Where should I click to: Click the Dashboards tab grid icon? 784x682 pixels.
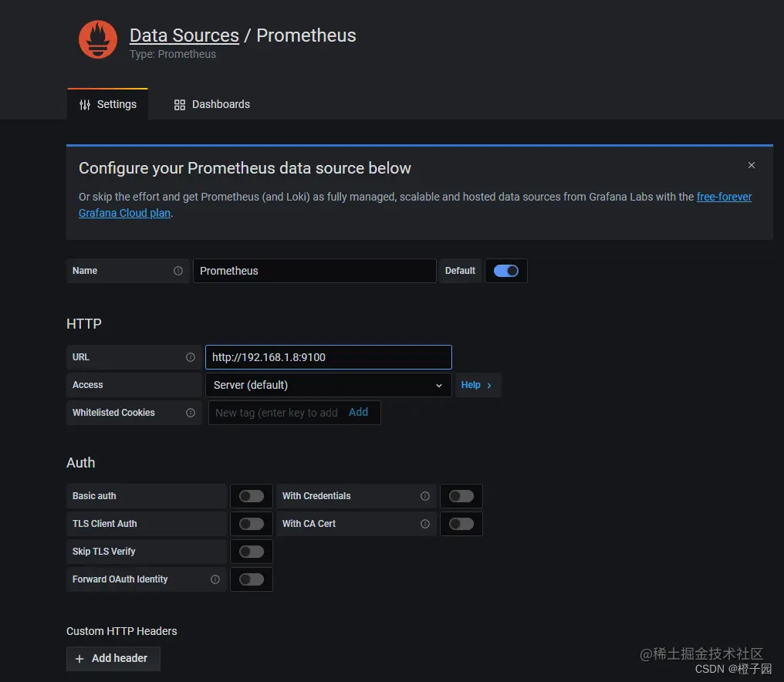coord(180,104)
